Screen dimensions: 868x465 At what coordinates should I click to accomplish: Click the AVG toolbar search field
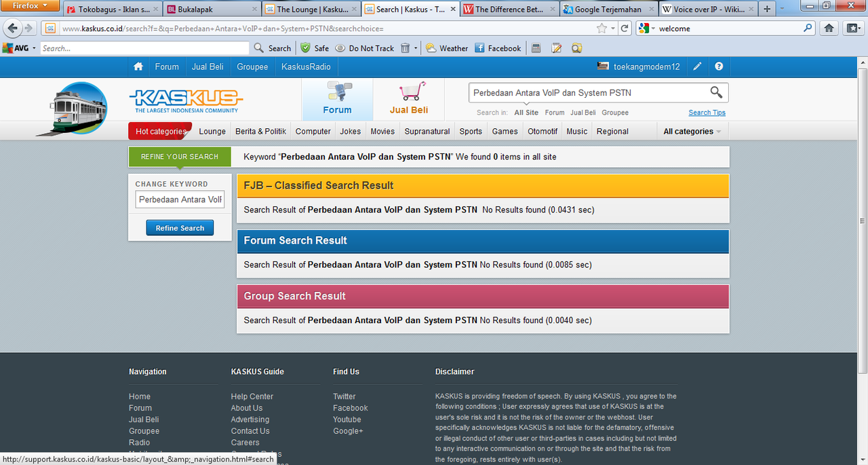(144, 48)
